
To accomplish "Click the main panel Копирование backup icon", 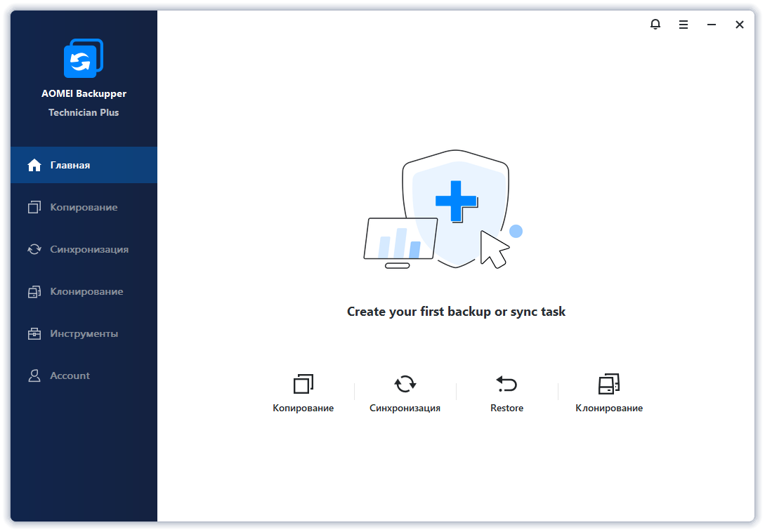I will 303,384.
